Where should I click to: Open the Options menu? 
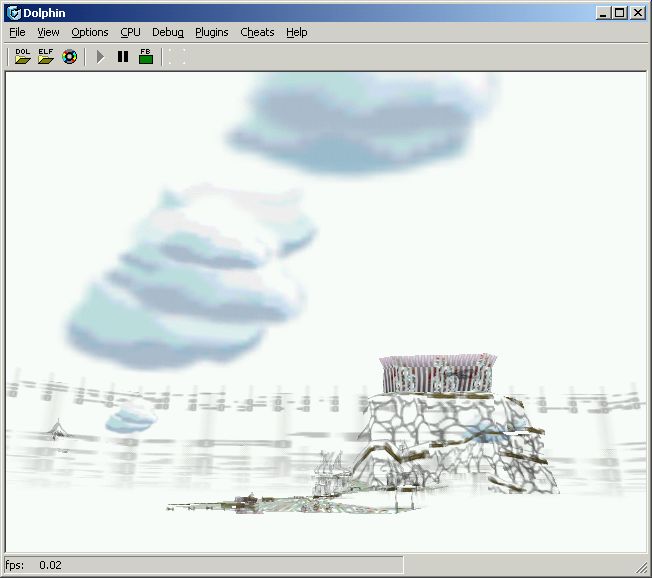coord(90,32)
